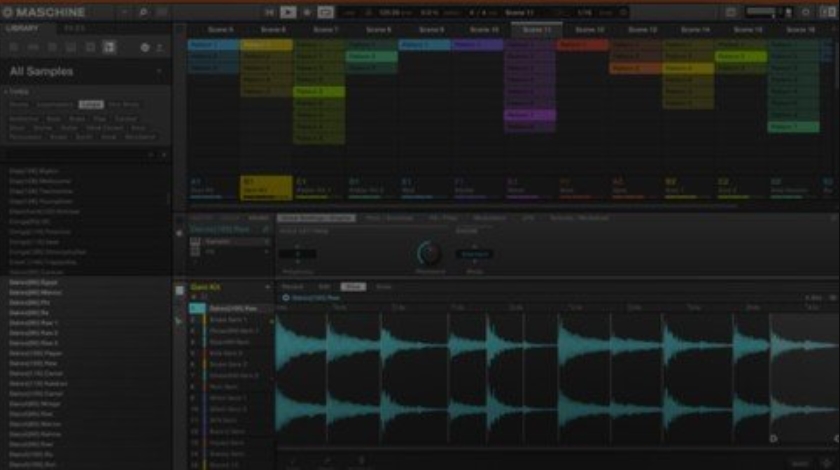Click the NI logo icon at top right
840x470 pixels.
click(x=828, y=12)
